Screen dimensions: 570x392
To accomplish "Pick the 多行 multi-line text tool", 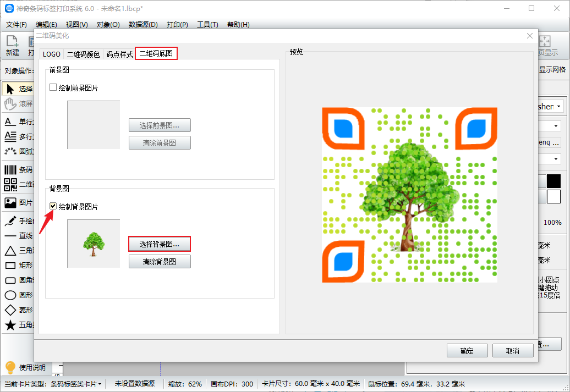I will click(x=18, y=136).
